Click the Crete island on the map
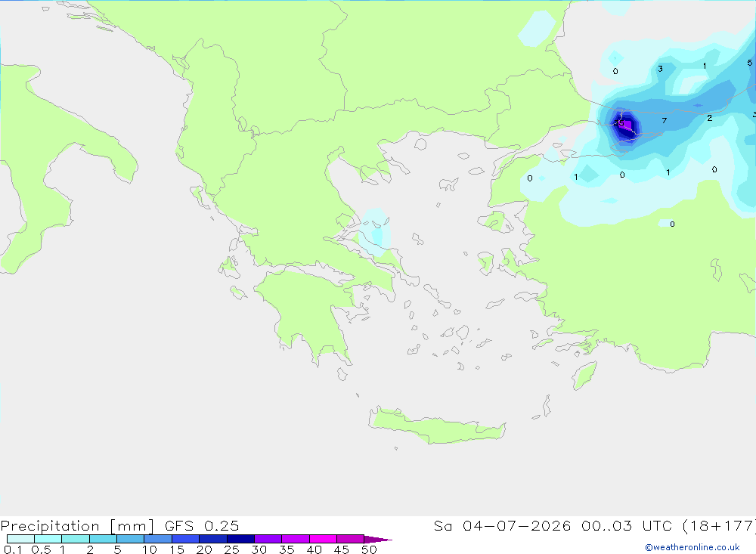This screenshot has width=756, height=554. [x=438, y=426]
